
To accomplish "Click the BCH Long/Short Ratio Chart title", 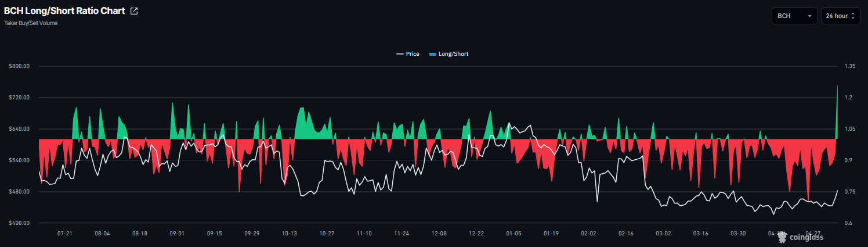I will coord(64,11).
